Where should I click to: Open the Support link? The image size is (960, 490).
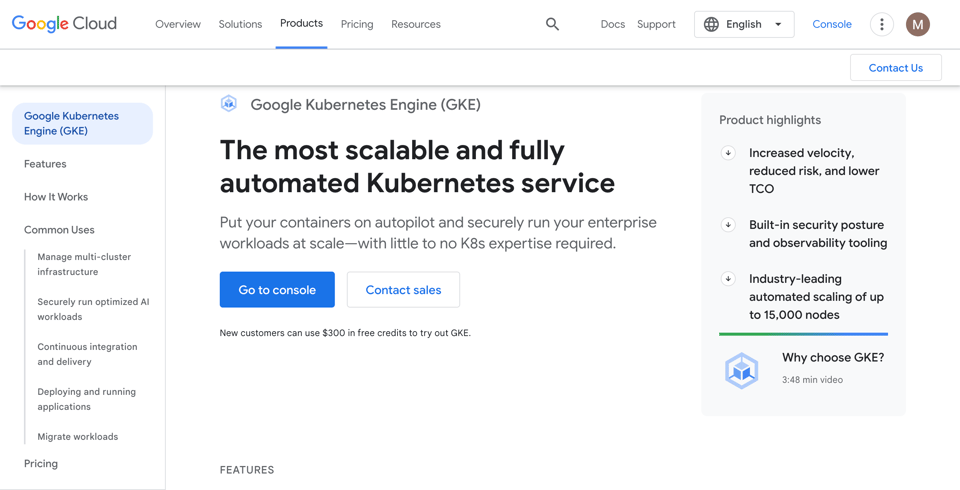point(656,24)
